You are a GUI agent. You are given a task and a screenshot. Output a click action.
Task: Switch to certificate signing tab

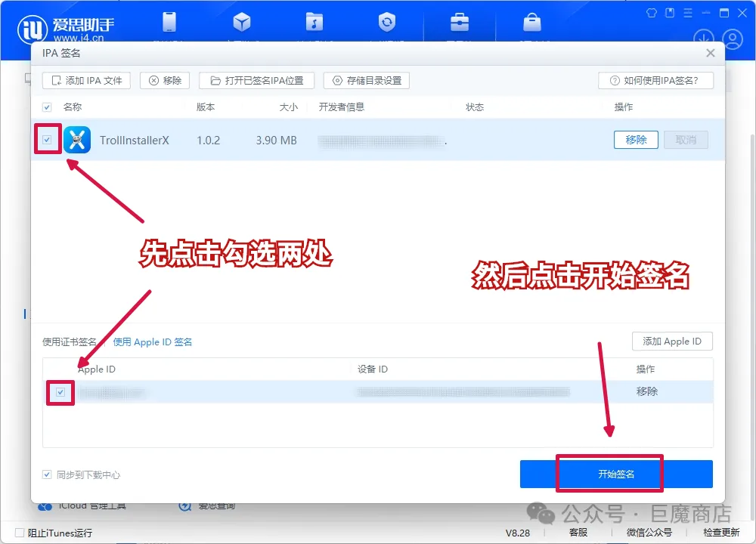click(70, 342)
